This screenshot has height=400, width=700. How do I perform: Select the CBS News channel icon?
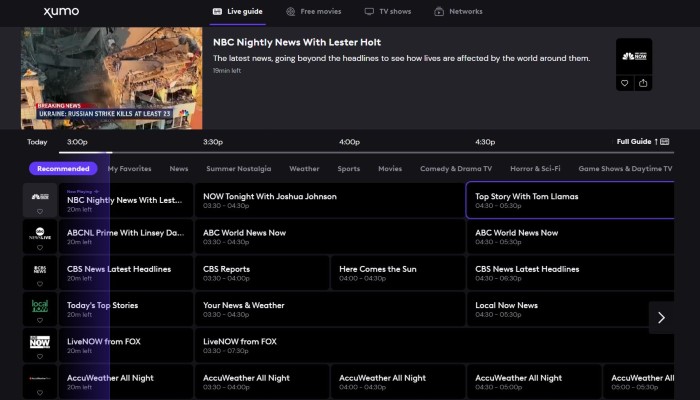click(39, 268)
